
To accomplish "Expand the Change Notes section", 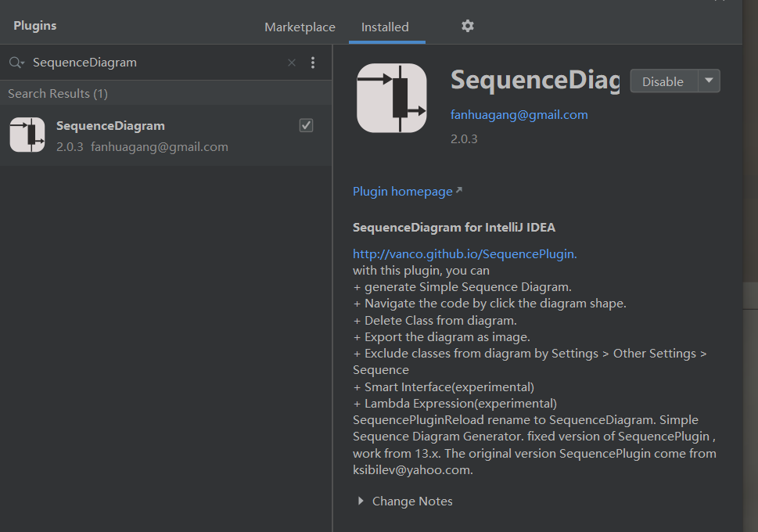I will tap(360, 501).
